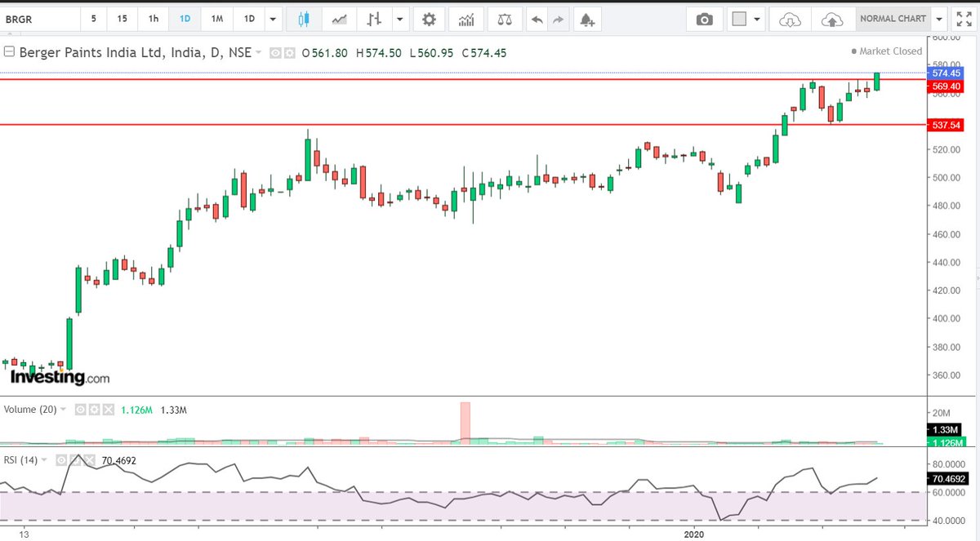Select the candlestick chart type icon
980x541 pixels.
305,19
